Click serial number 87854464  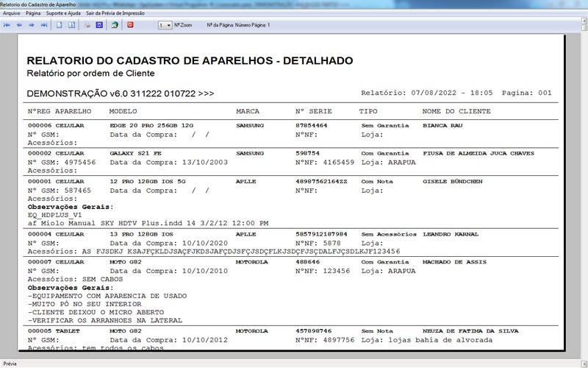click(311, 125)
